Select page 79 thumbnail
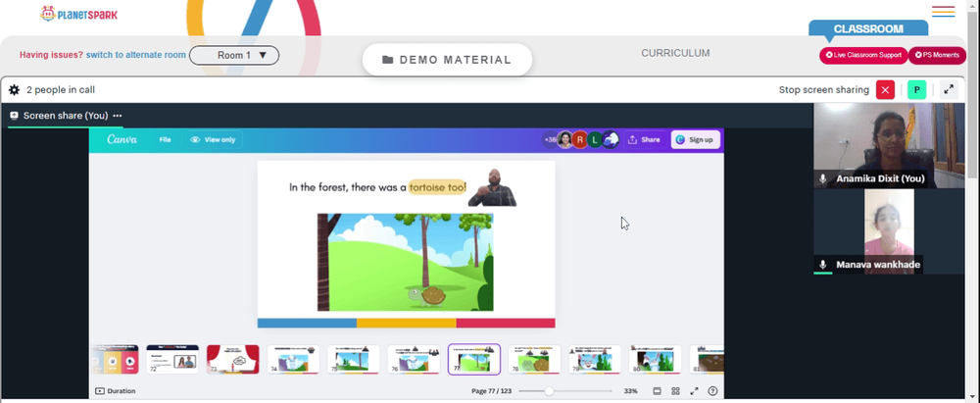Image resolution: width=980 pixels, height=403 pixels. click(x=595, y=359)
